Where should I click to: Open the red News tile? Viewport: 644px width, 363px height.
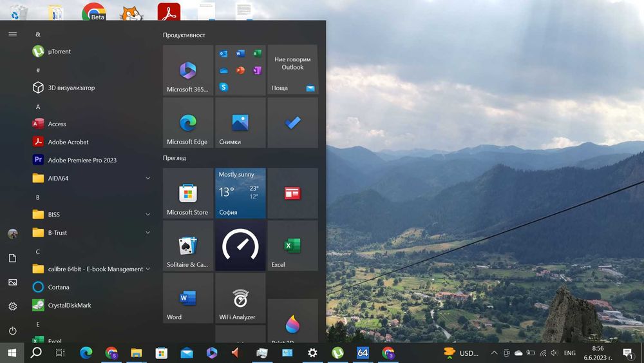(x=292, y=193)
